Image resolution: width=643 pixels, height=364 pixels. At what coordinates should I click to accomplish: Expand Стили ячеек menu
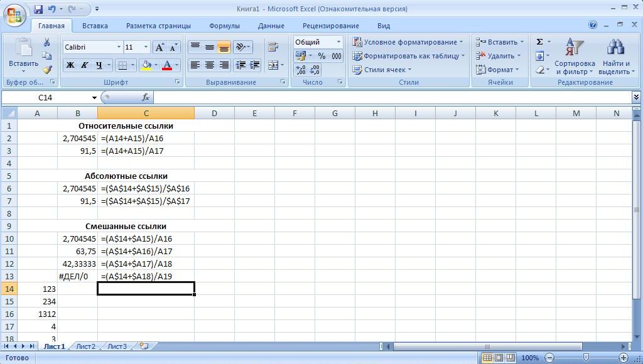382,70
